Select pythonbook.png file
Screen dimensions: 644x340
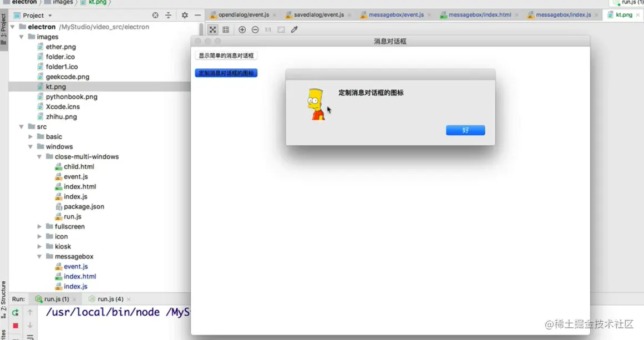coord(72,97)
